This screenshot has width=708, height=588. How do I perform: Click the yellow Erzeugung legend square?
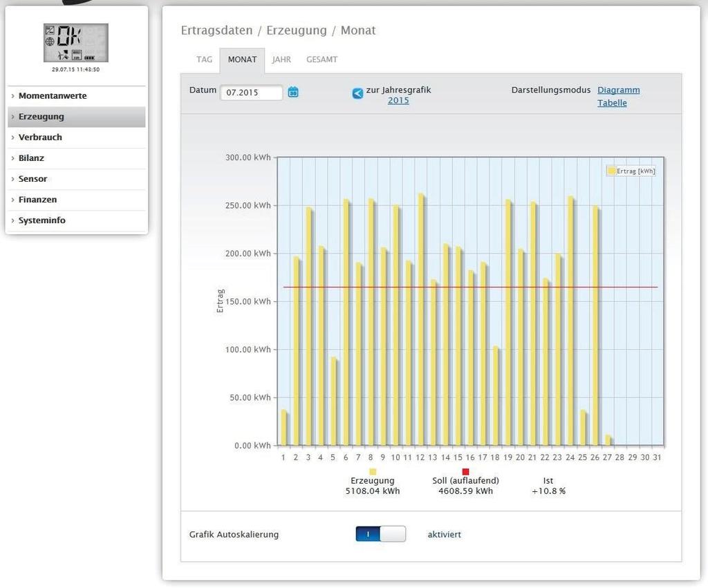[x=373, y=471]
